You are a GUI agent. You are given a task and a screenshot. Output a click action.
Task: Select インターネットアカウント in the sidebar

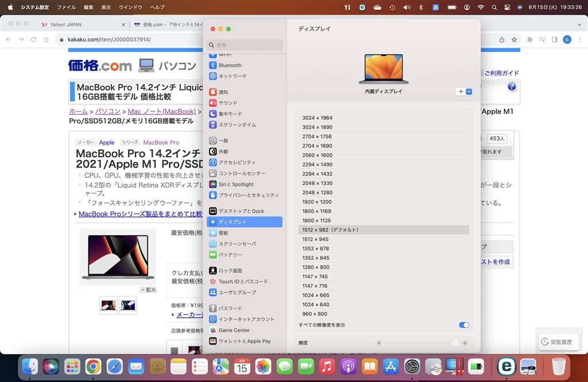[x=245, y=319]
